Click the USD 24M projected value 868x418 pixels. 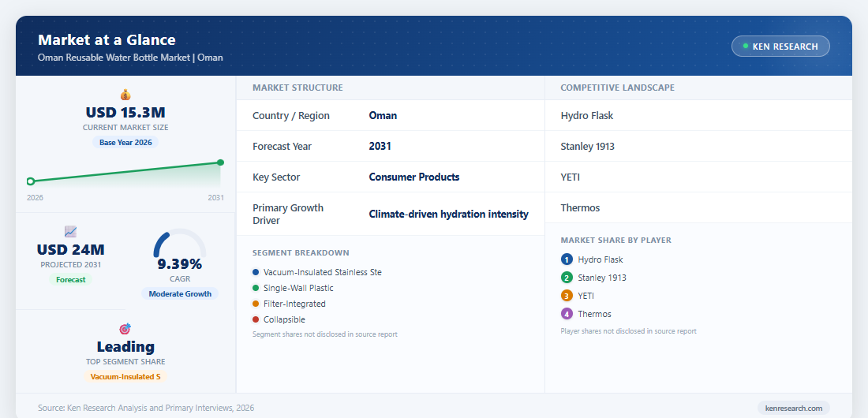coord(71,250)
